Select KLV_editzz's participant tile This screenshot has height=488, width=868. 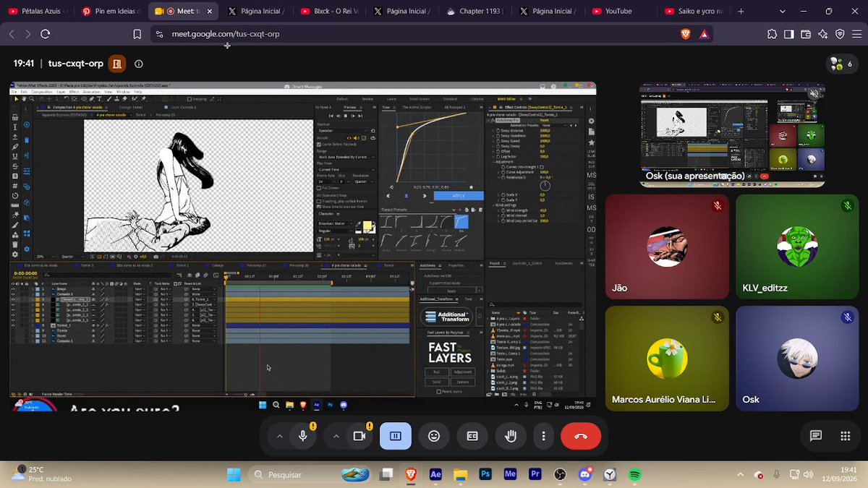[797, 247]
